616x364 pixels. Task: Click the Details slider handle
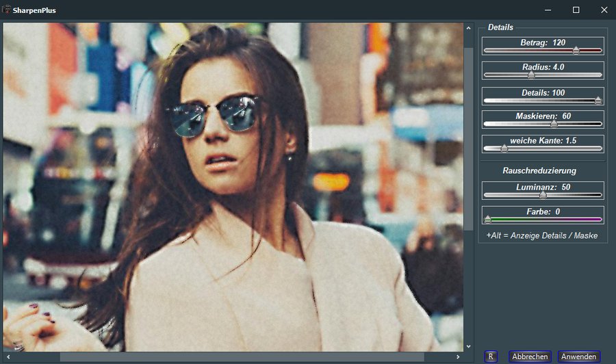click(598, 100)
